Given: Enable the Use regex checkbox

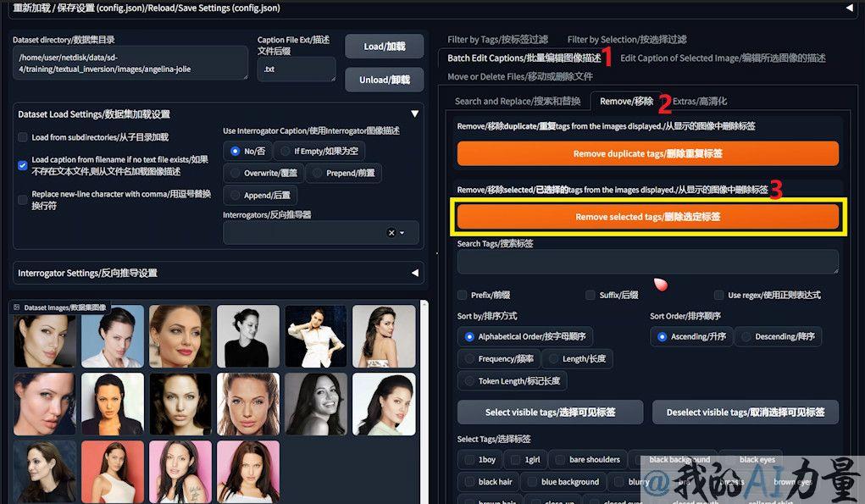Looking at the screenshot, I should click(x=718, y=295).
